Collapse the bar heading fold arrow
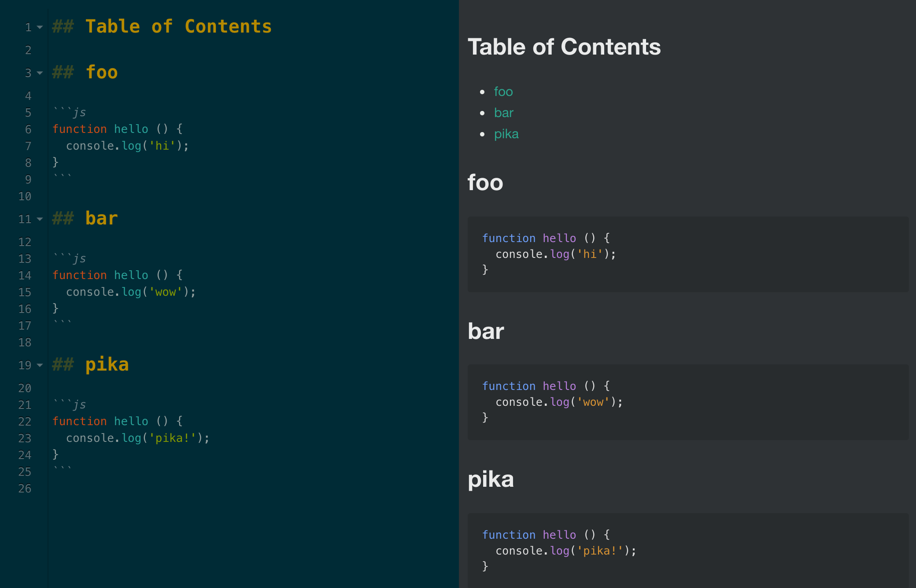The width and height of the screenshot is (916, 588). tap(40, 219)
